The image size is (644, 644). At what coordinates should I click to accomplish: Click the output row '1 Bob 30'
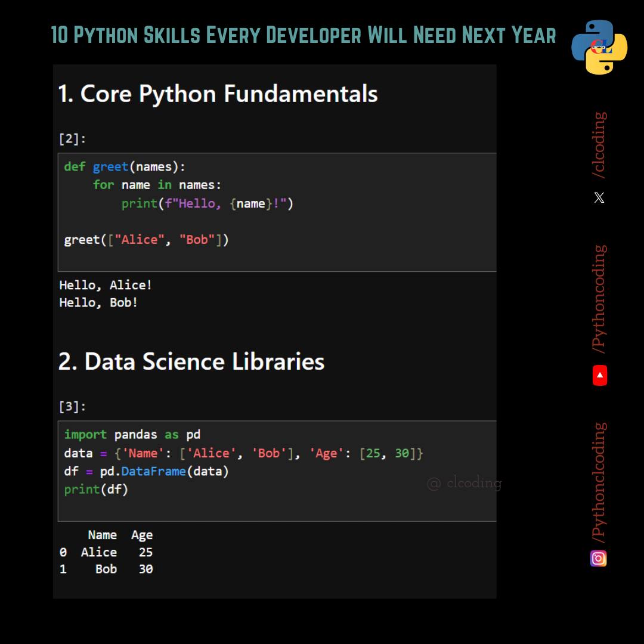pos(106,569)
